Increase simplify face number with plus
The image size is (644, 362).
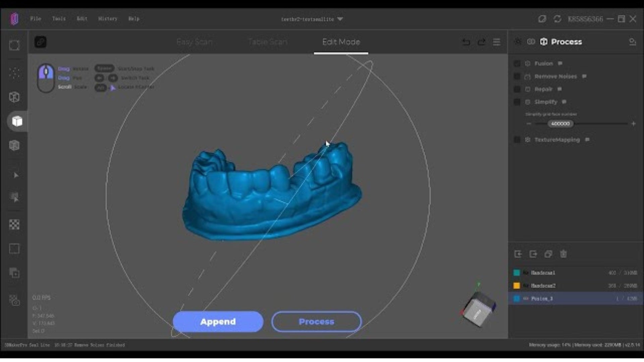[x=633, y=124]
